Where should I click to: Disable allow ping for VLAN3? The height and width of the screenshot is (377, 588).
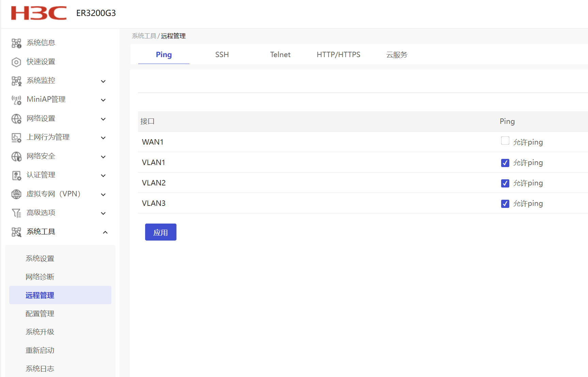[505, 204]
